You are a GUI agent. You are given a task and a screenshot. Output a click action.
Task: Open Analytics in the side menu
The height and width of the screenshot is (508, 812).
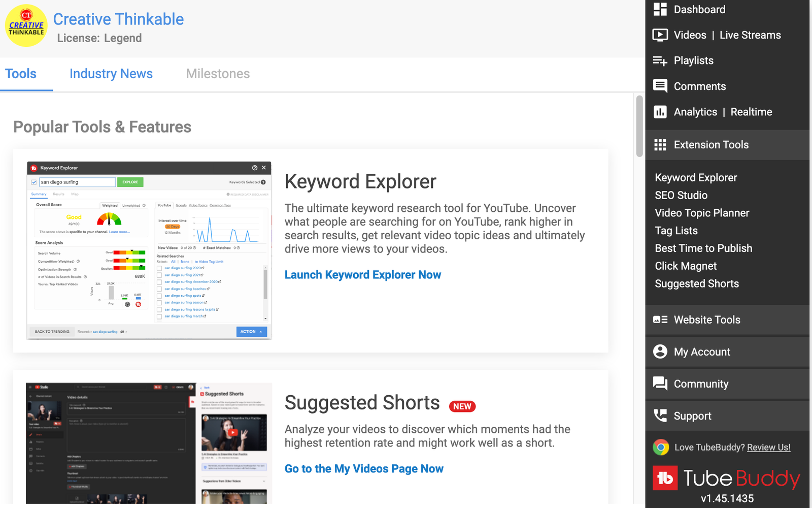tap(695, 112)
